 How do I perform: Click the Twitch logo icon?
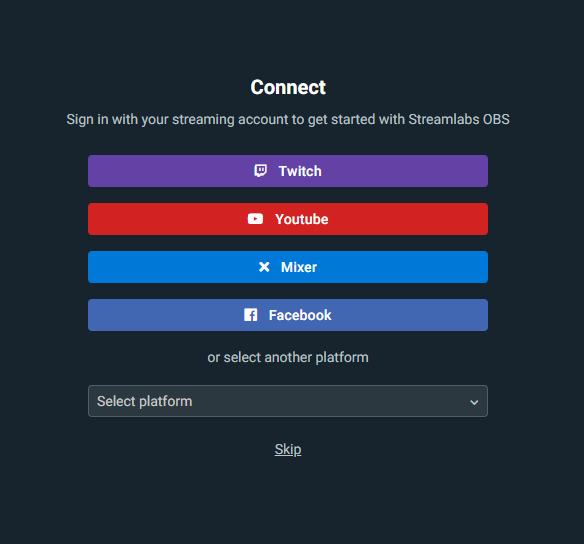point(260,171)
